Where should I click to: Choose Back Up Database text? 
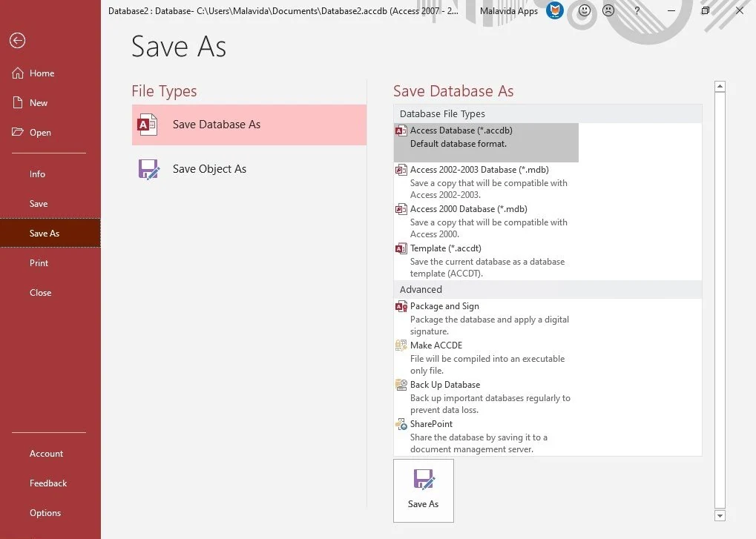pyautogui.click(x=445, y=385)
